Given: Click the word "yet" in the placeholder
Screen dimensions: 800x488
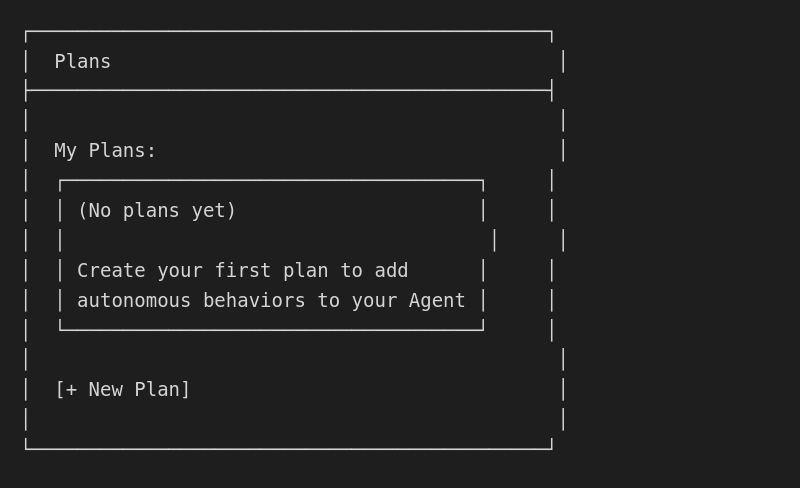Looking at the screenshot, I should [214, 211].
